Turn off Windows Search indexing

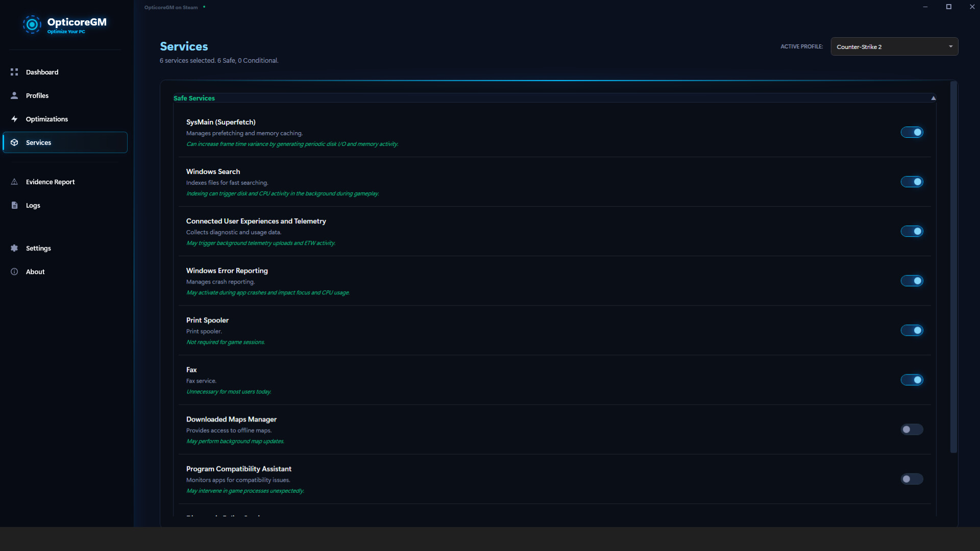(912, 182)
